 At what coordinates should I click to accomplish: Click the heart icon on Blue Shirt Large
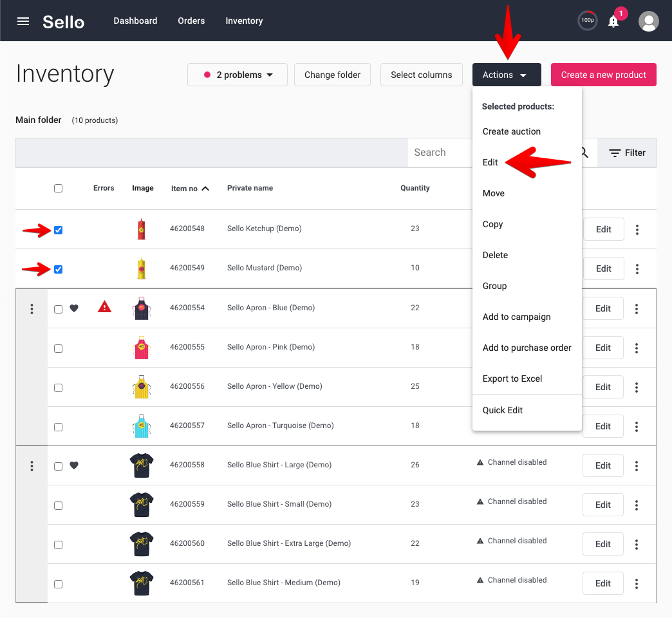point(74,465)
